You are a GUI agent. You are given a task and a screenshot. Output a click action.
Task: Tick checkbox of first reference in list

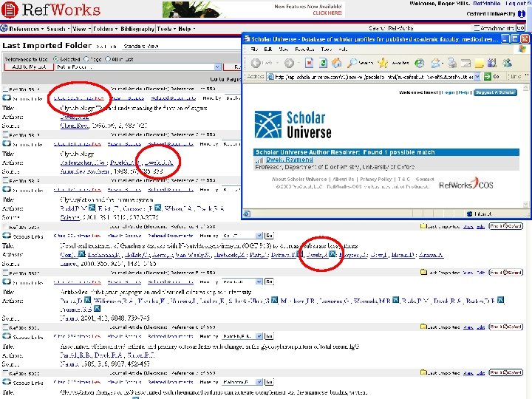[5, 89]
